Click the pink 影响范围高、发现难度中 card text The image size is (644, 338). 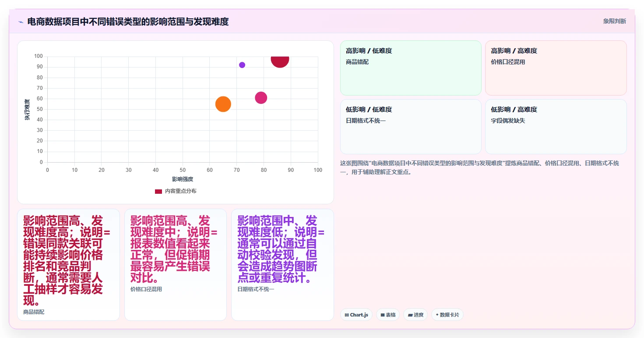pyautogui.click(x=174, y=249)
